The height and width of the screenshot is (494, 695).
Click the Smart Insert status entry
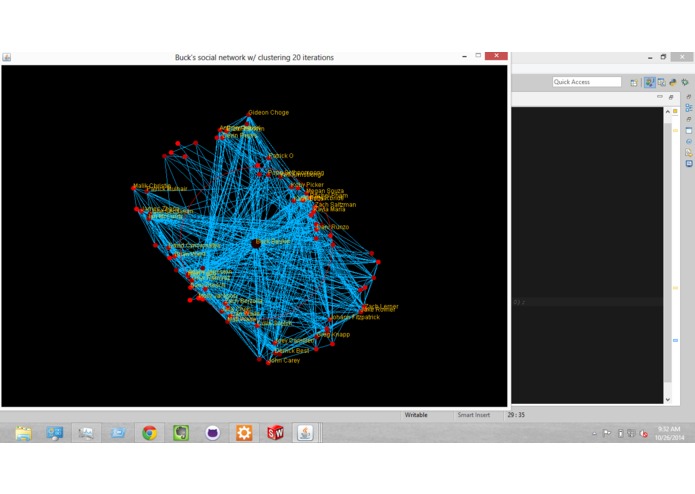coord(473,415)
